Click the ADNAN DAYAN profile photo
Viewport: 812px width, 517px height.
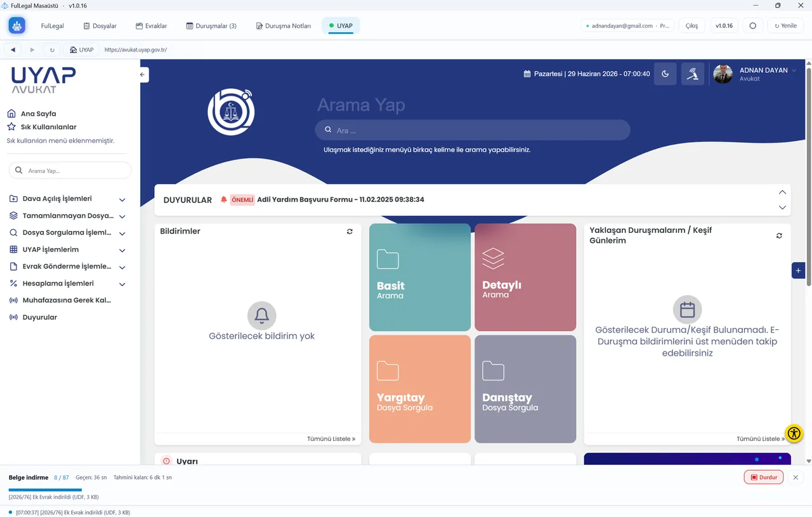(723, 74)
